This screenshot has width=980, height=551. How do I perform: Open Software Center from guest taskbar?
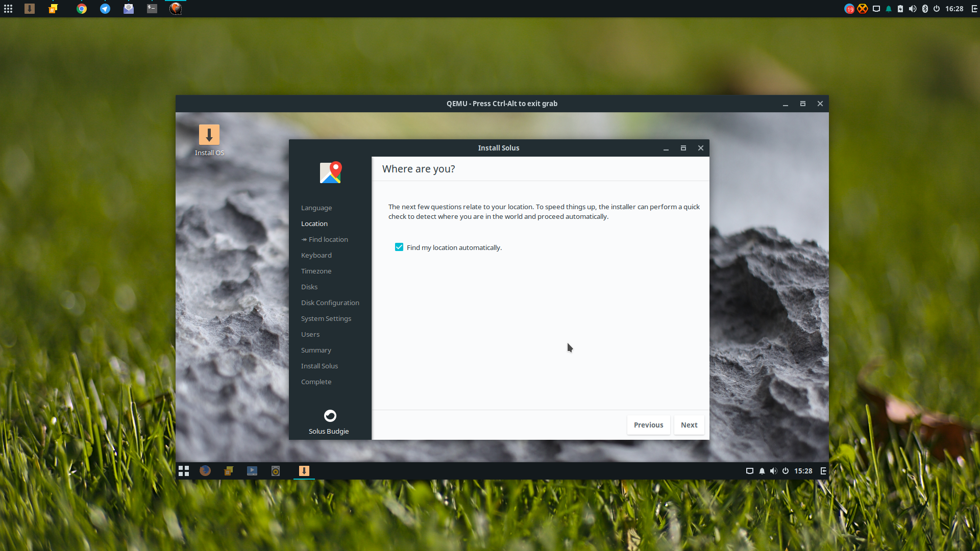tap(229, 471)
